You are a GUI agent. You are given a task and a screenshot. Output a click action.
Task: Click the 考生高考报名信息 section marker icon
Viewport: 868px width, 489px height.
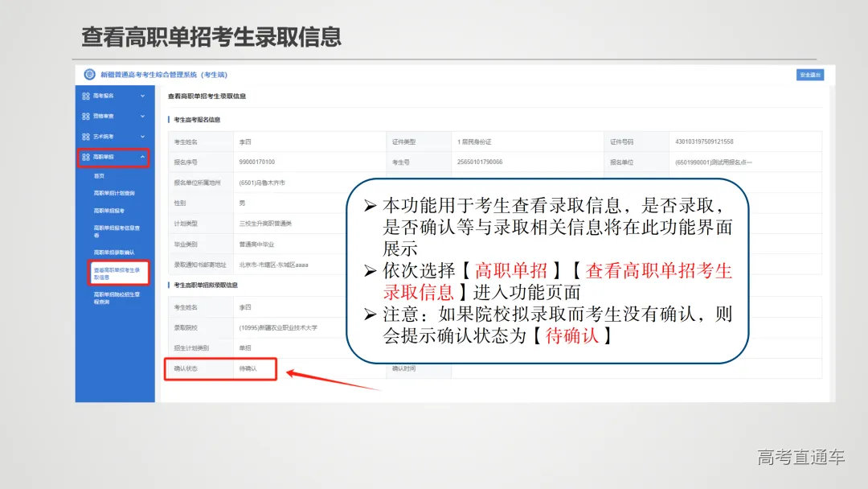pyautogui.click(x=169, y=119)
